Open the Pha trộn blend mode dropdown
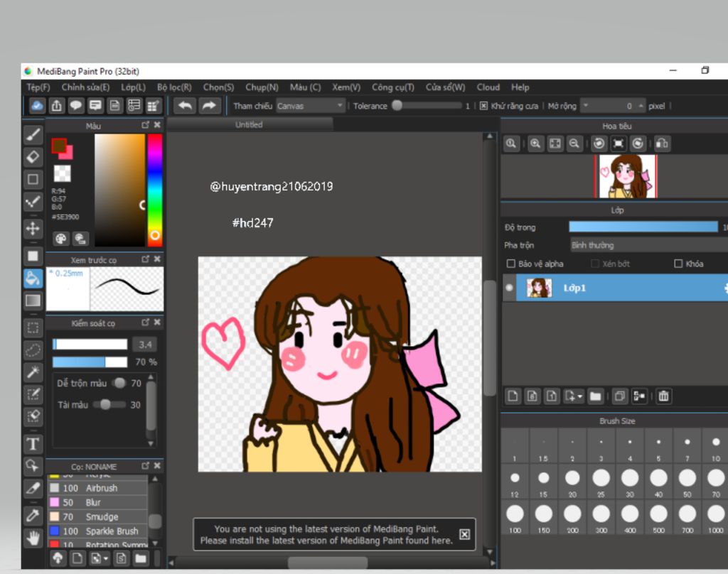This screenshot has width=728, height=574. pyautogui.click(x=649, y=245)
